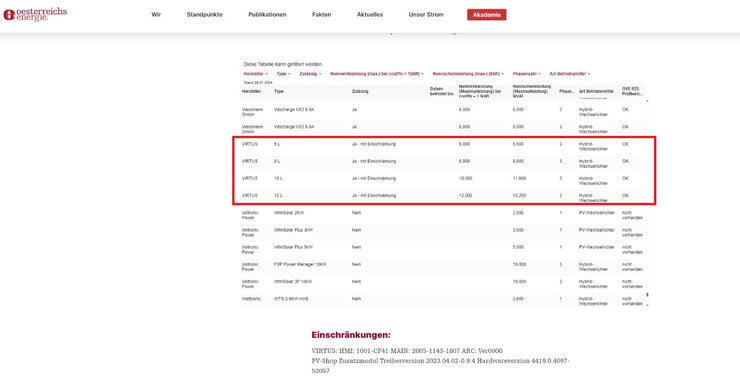Select the InfiniSolar 3P 10kW cell

[293, 281]
